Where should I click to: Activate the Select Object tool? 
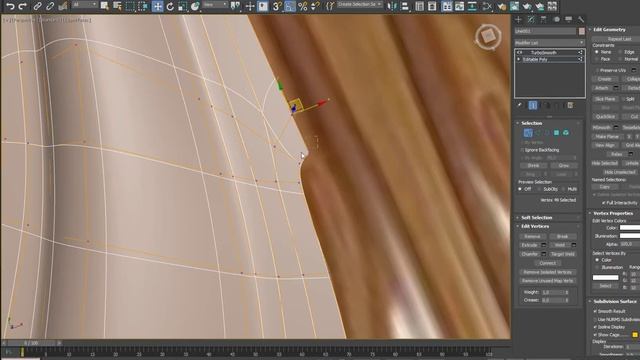coord(104,6)
